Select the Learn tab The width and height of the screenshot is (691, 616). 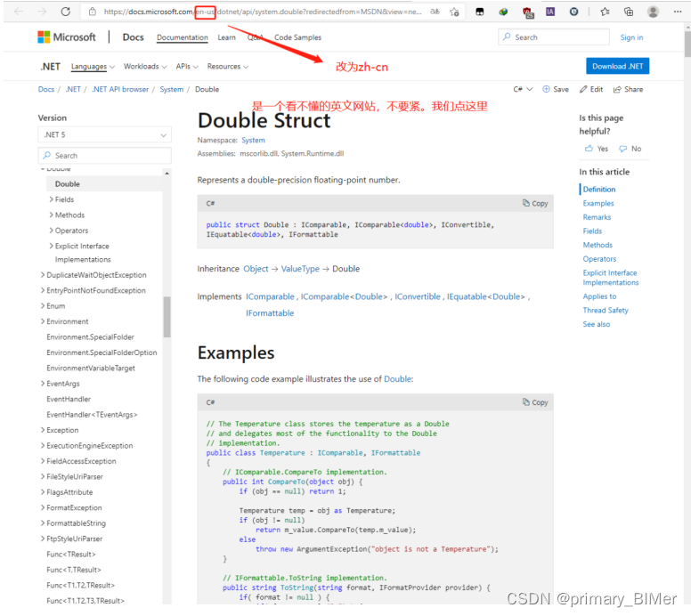point(226,37)
